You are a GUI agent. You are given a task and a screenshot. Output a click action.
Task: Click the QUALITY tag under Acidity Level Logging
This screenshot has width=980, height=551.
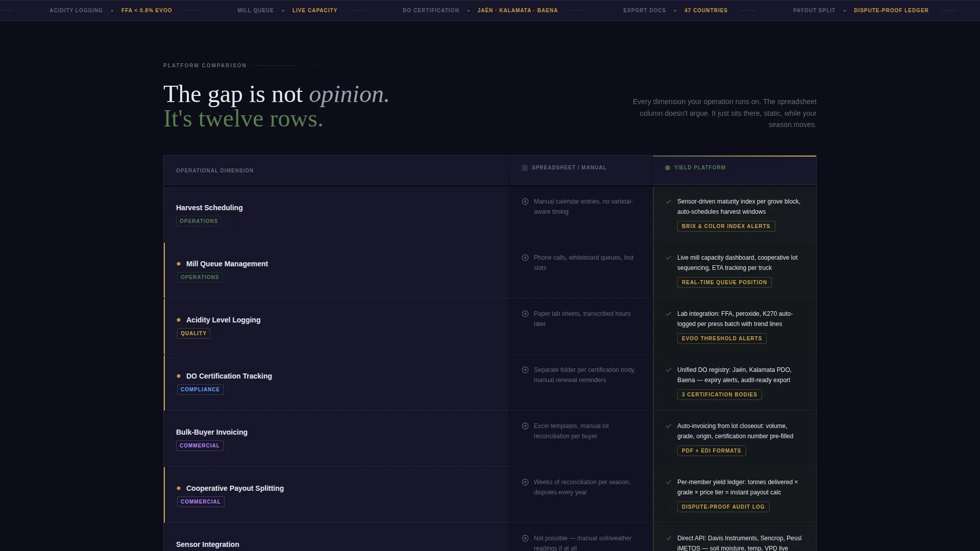tap(193, 333)
